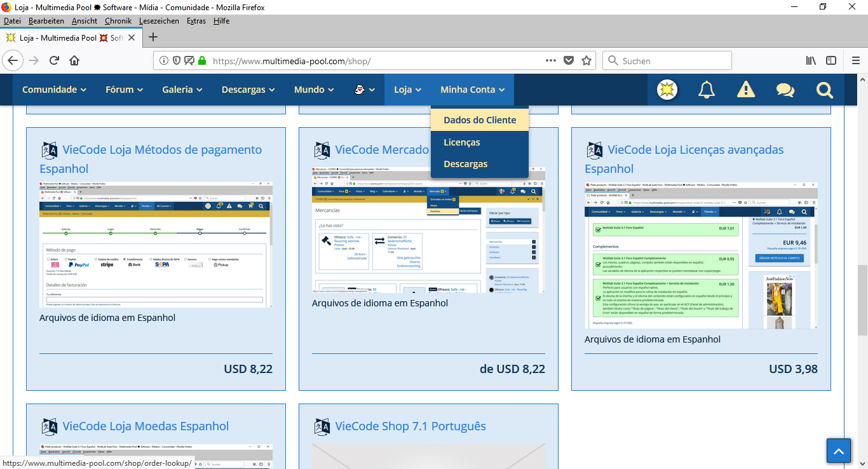Open the conversations chat bubbles icon

click(x=785, y=90)
